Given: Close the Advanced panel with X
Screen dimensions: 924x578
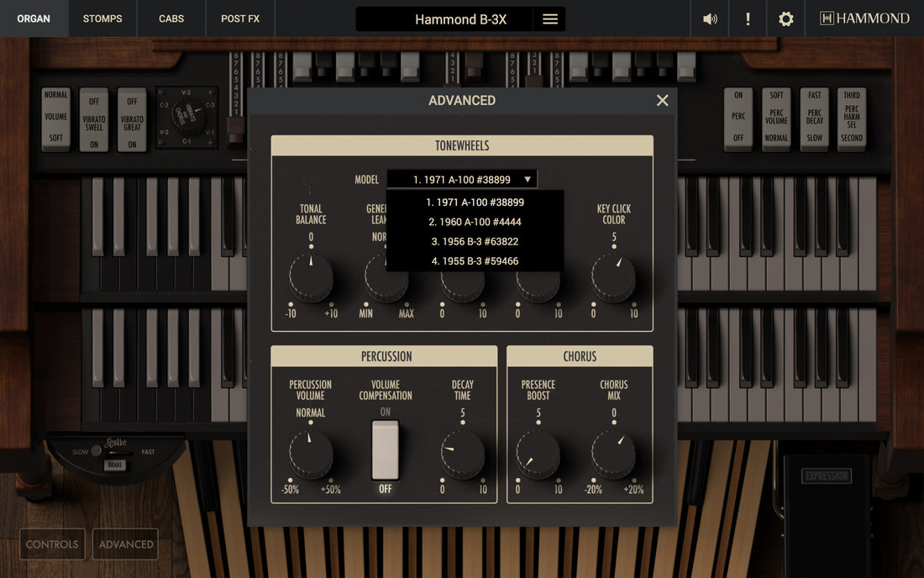Looking at the screenshot, I should point(663,100).
